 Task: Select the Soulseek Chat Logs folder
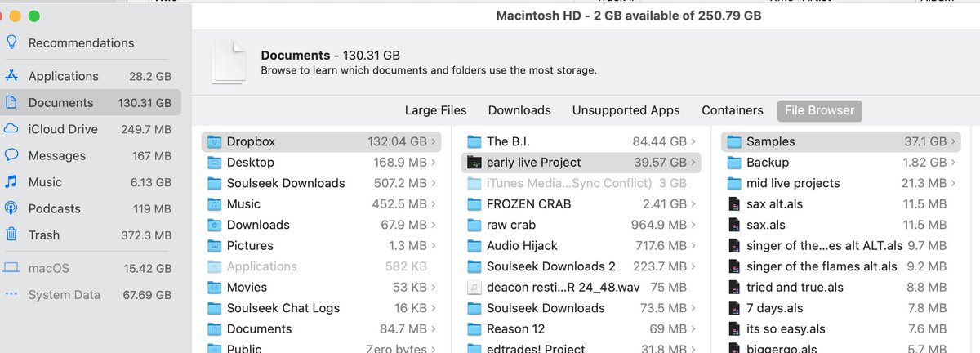[321, 308]
